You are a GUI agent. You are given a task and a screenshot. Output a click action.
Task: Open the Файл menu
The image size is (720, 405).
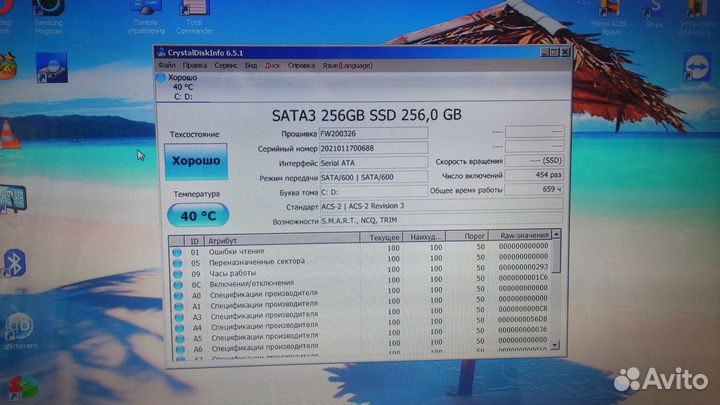(x=167, y=66)
